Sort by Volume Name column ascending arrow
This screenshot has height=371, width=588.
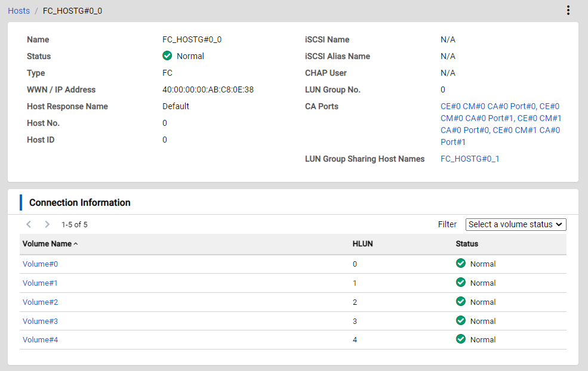(76, 244)
